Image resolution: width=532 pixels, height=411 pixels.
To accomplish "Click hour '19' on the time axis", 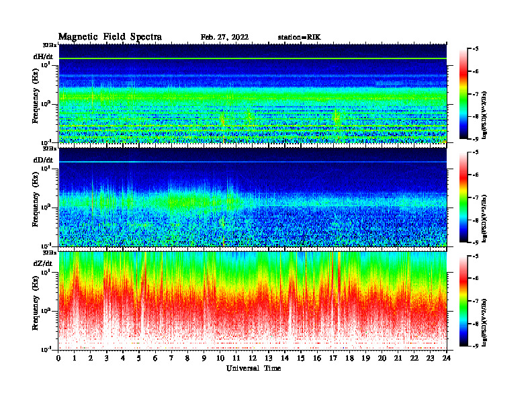I will 365,358.
